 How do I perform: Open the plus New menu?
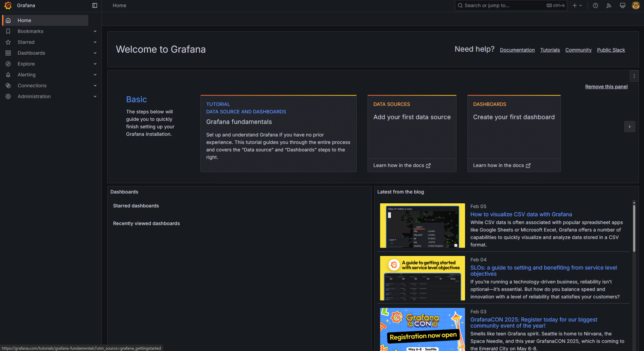pos(577,5)
